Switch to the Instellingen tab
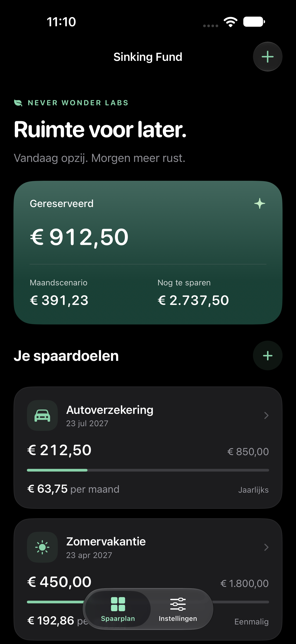The height and width of the screenshot is (644, 296). [178, 609]
